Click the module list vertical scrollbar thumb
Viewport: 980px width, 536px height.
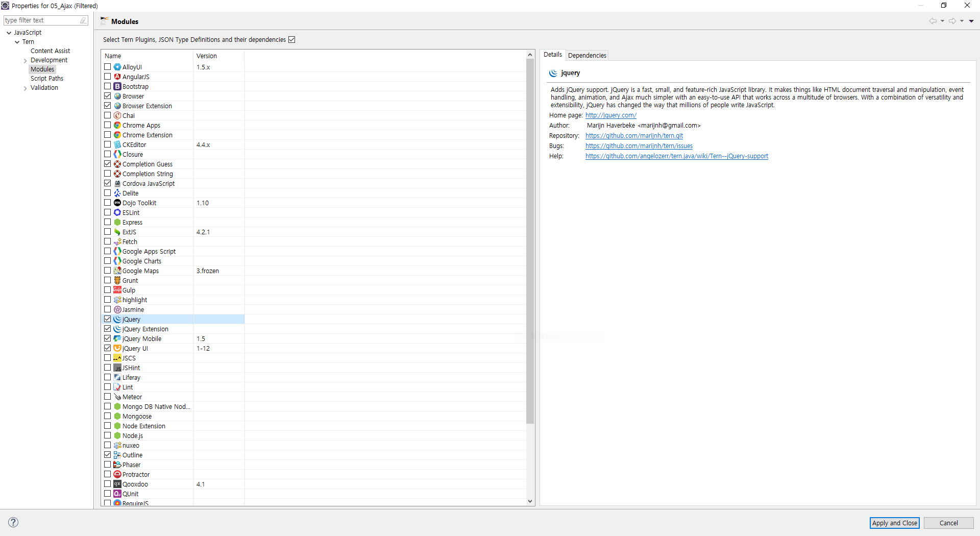[530, 241]
